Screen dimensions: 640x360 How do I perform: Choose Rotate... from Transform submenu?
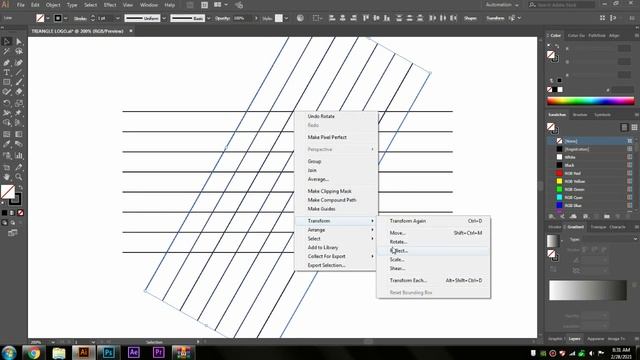[433, 242]
